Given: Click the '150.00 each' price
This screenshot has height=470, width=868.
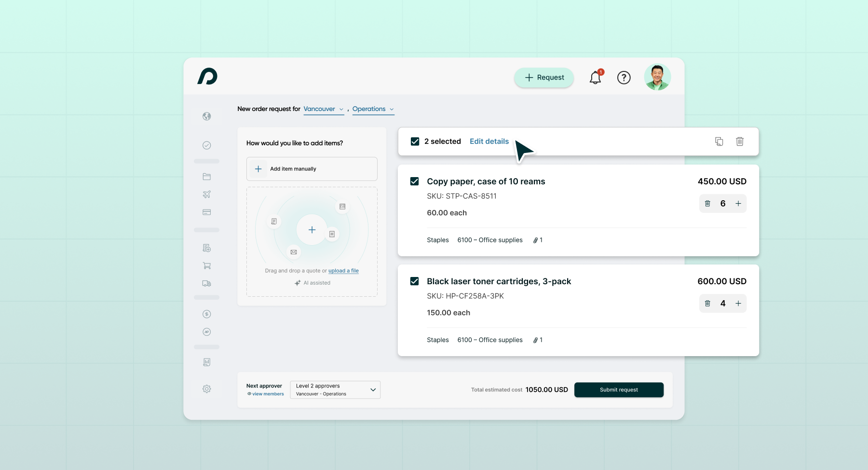Looking at the screenshot, I should coord(448,313).
